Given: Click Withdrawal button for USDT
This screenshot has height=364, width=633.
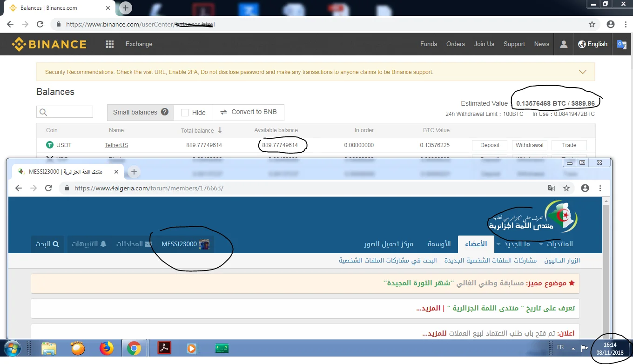Looking at the screenshot, I should [x=530, y=145].
